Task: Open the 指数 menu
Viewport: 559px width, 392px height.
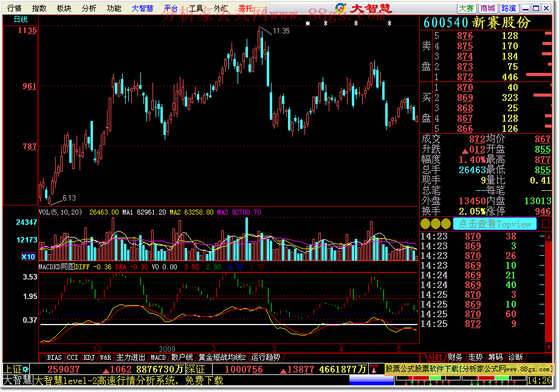Action: (39, 8)
